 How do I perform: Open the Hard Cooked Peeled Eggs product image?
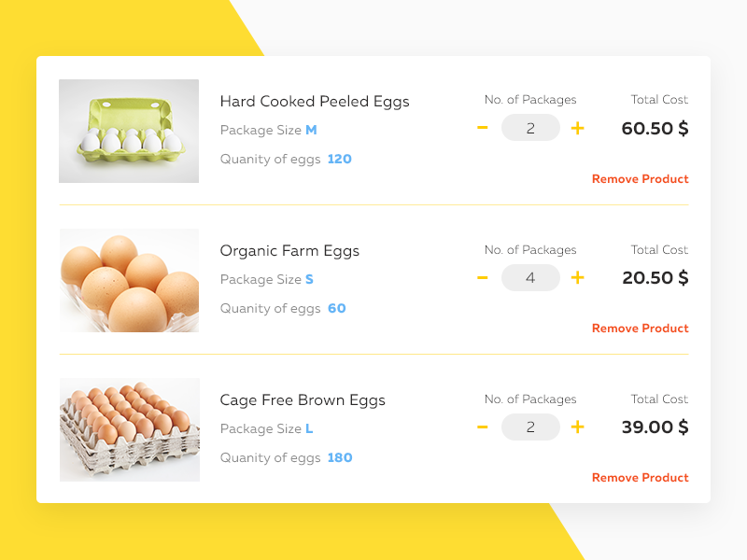[129, 131]
